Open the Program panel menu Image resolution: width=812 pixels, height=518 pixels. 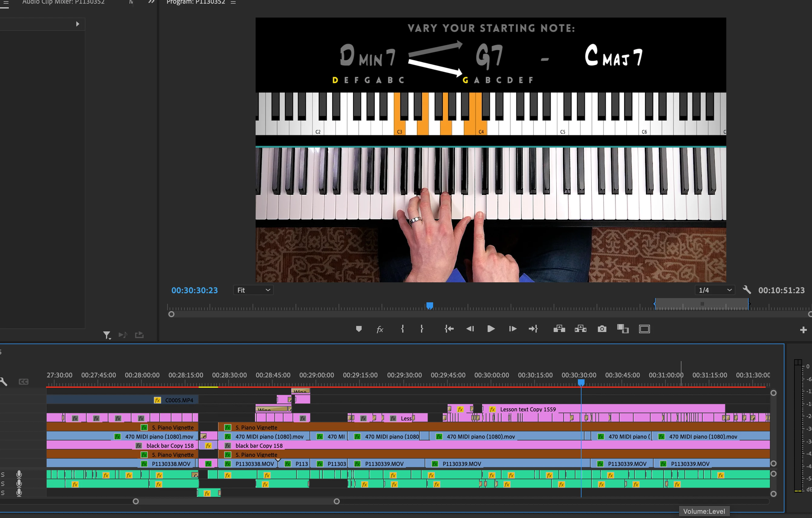[233, 2]
